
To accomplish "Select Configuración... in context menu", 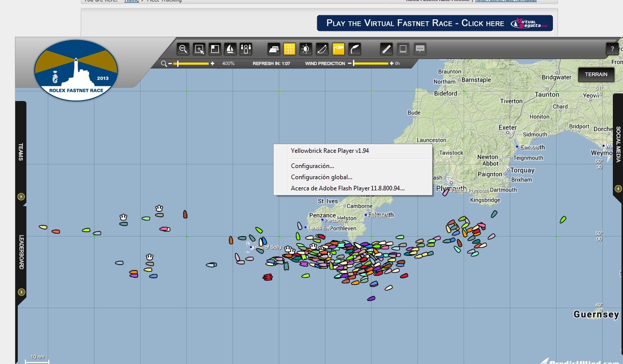I will coord(312,166).
